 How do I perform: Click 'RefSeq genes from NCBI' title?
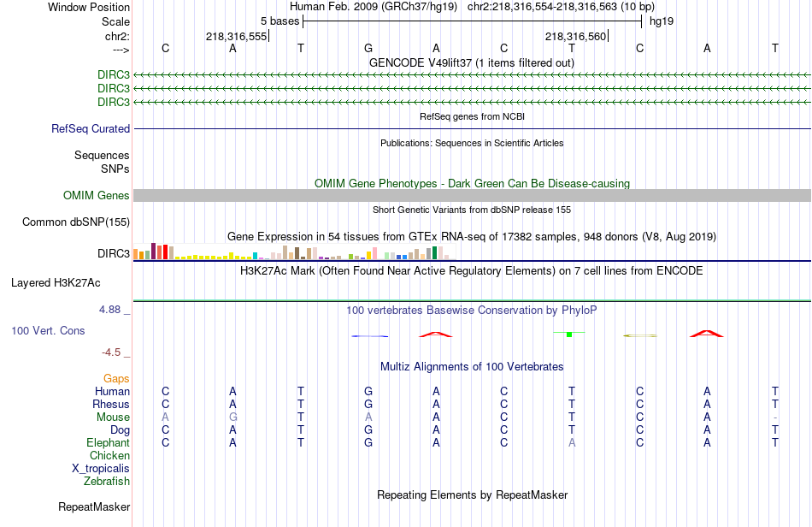(x=472, y=116)
